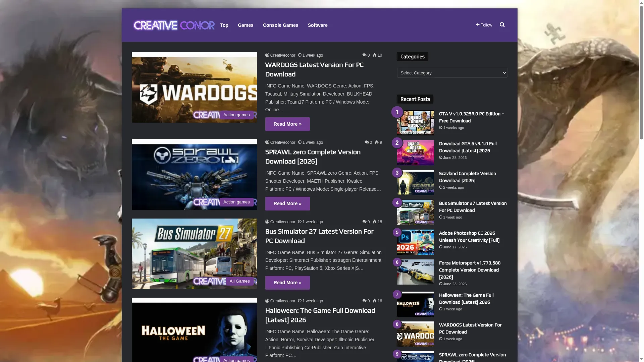Click Scavland recent post thumbnail

pos(416,183)
